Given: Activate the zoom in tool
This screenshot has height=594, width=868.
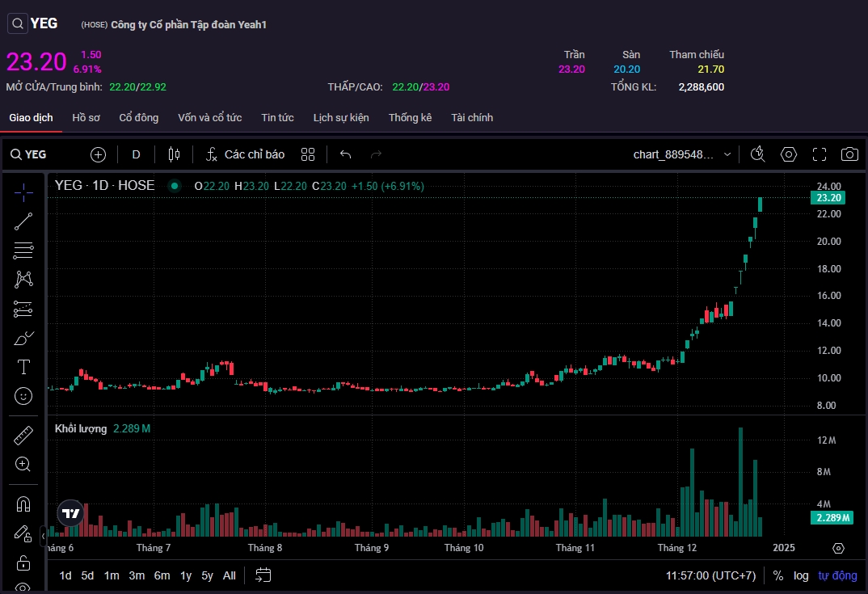Looking at the screenshot, I should (x=23, y=464).
